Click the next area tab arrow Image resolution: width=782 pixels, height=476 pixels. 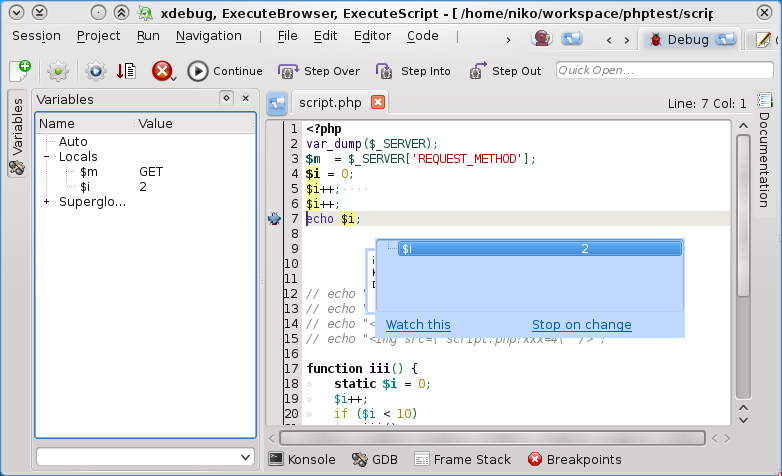[x=627, y=40]
